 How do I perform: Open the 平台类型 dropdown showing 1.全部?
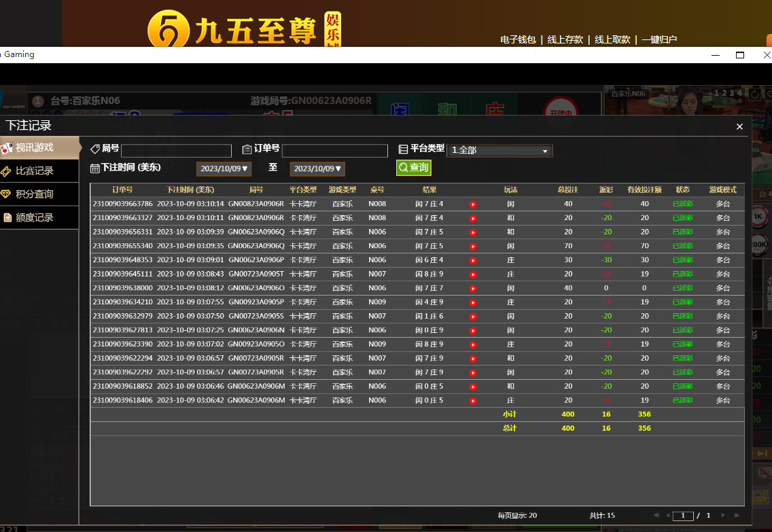click(x=499, y=151)
